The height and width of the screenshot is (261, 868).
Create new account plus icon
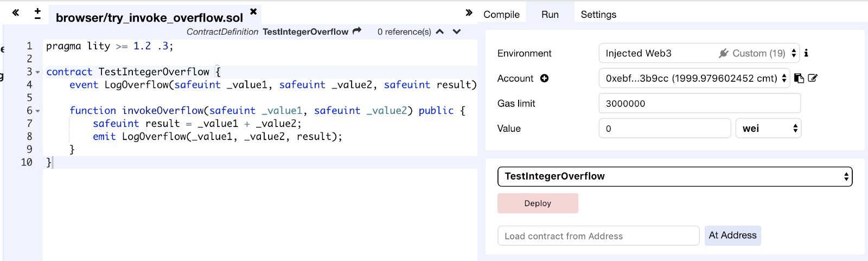544,78
